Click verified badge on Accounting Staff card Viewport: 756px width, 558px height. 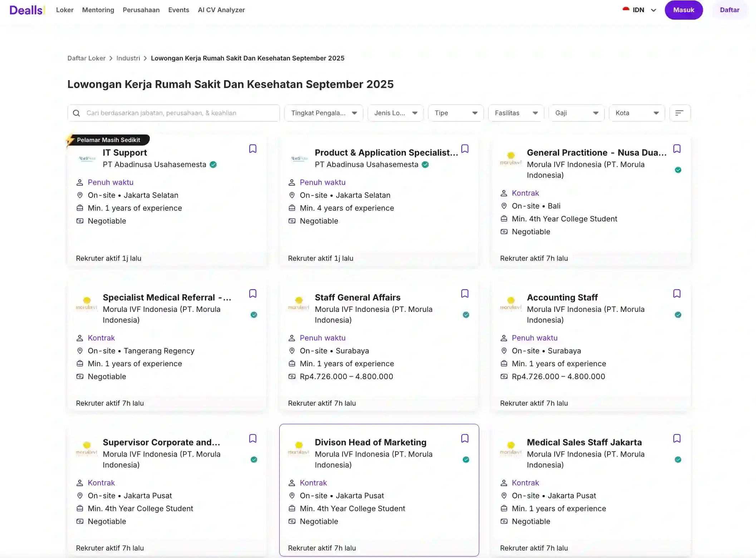678,315
